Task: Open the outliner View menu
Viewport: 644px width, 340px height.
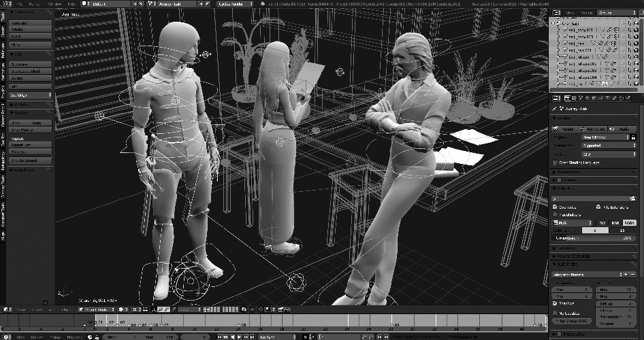Action: coord(570,13)
